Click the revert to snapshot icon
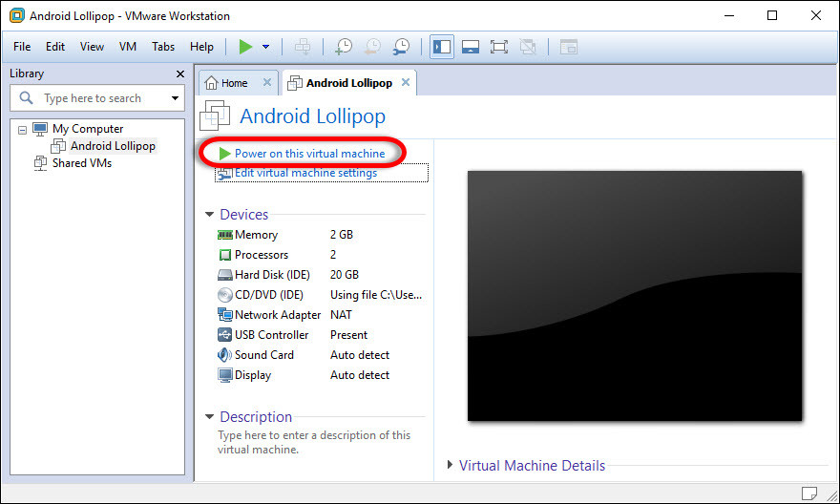Image resolution: width=840 pixels, height=504 pixels. click(372, 47)
